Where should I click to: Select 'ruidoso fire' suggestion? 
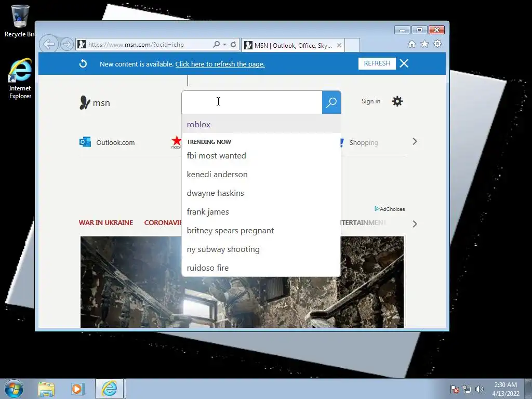(261, 268)
